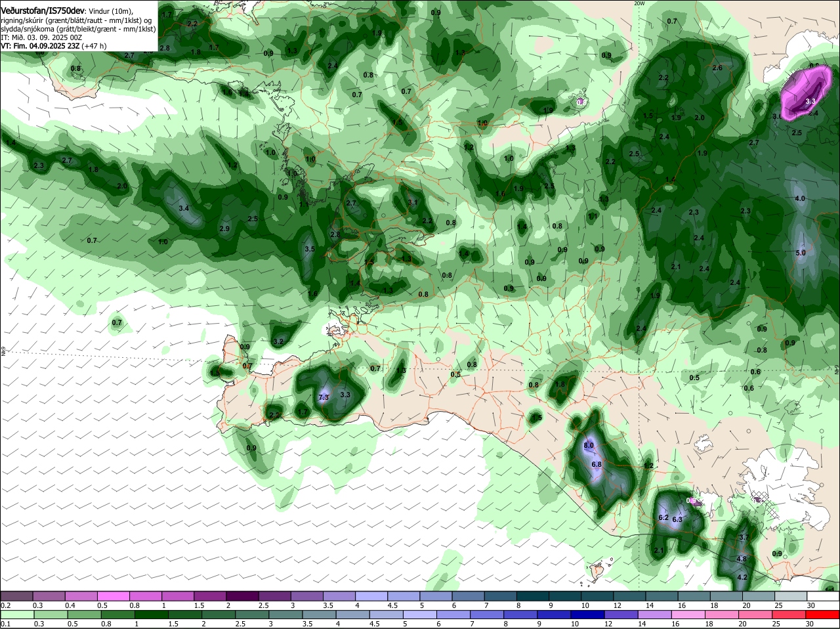Screen dimensions: 840x629
Task: Click the 0.2 label in snow legend
Action: click(5, 605)
